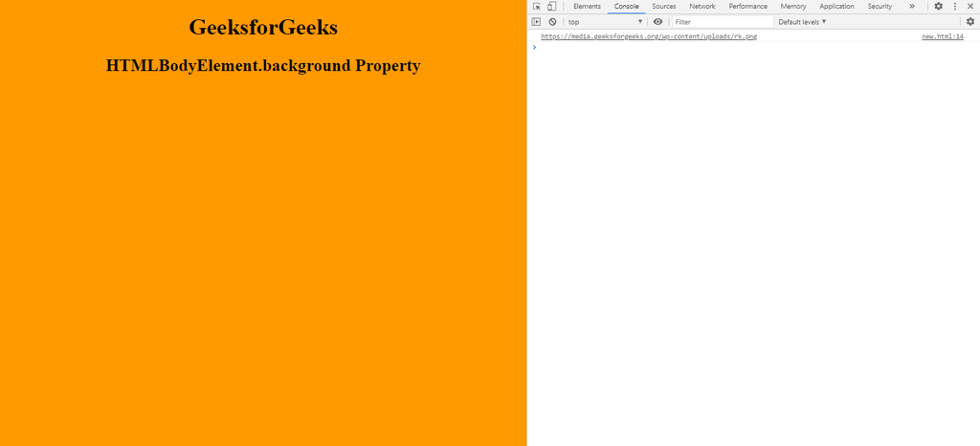Clear the console icon
This screenshot has width=980, height=446.
coord(552,22)
